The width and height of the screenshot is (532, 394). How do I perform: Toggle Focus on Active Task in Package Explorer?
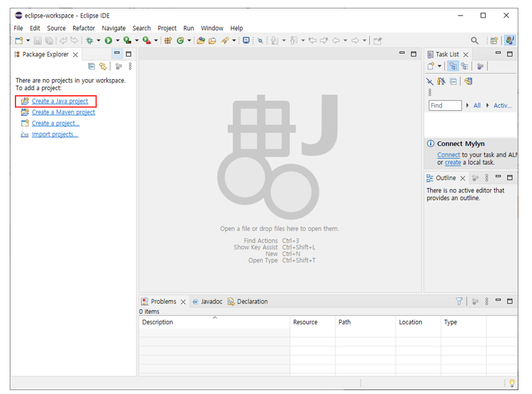pos(119,66)
